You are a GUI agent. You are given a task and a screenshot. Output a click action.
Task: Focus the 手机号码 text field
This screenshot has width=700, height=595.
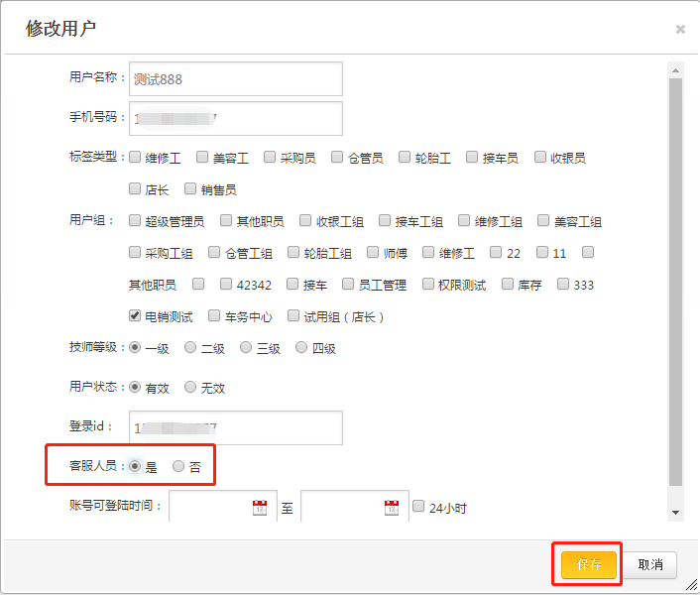[x=236, y=118]
